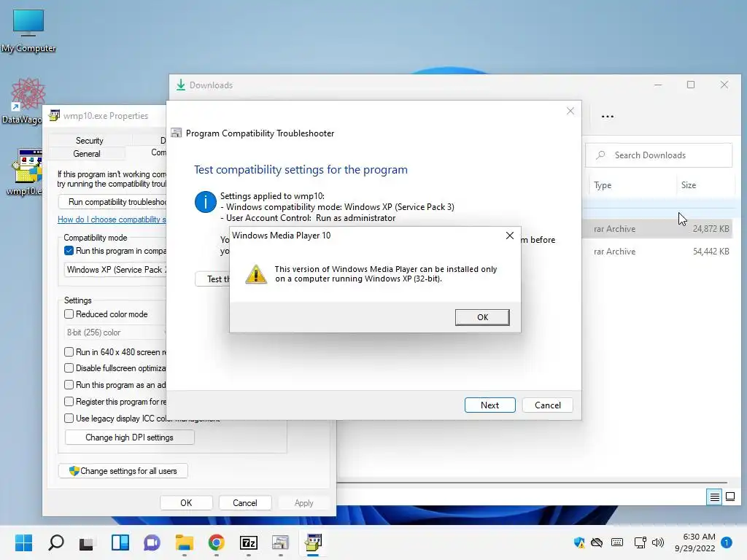Click the horizontal scrollbar in the Downloads window
This screenshot has width=747, height=560.
[x=532, y=483]
